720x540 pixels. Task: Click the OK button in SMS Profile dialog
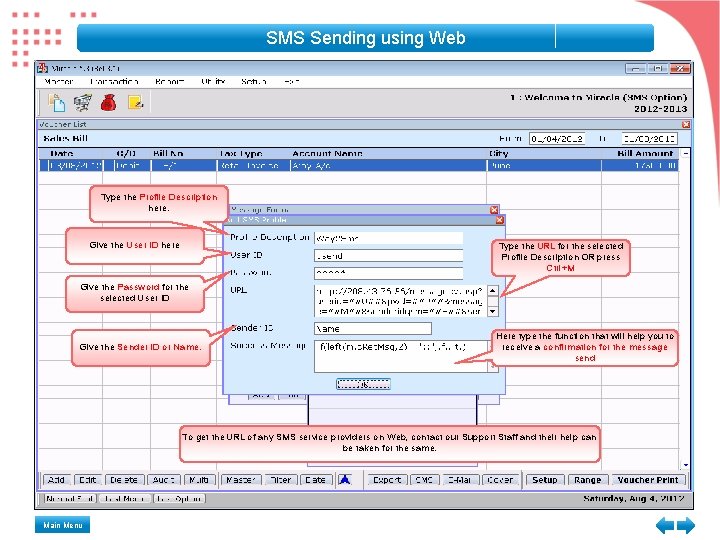[x=363, y=384]
